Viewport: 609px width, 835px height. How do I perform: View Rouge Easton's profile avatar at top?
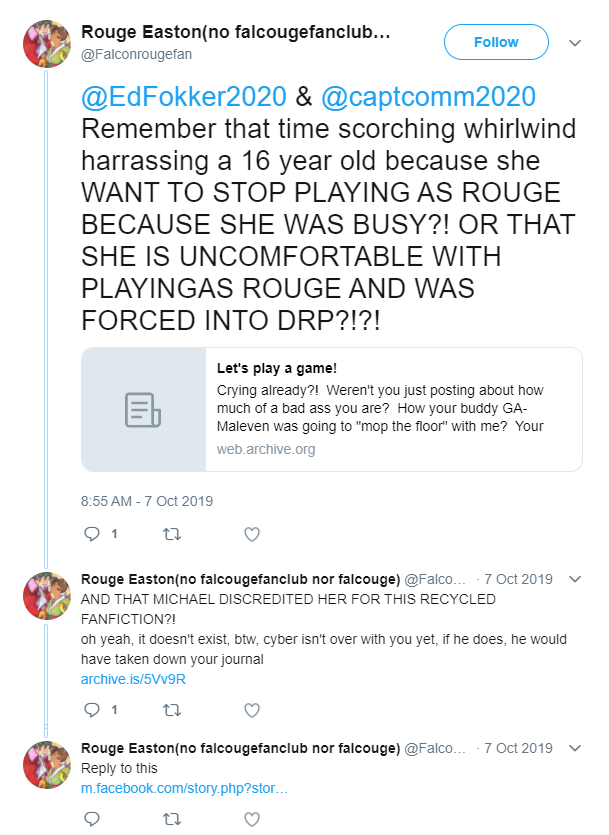click(x=47, y=44)
